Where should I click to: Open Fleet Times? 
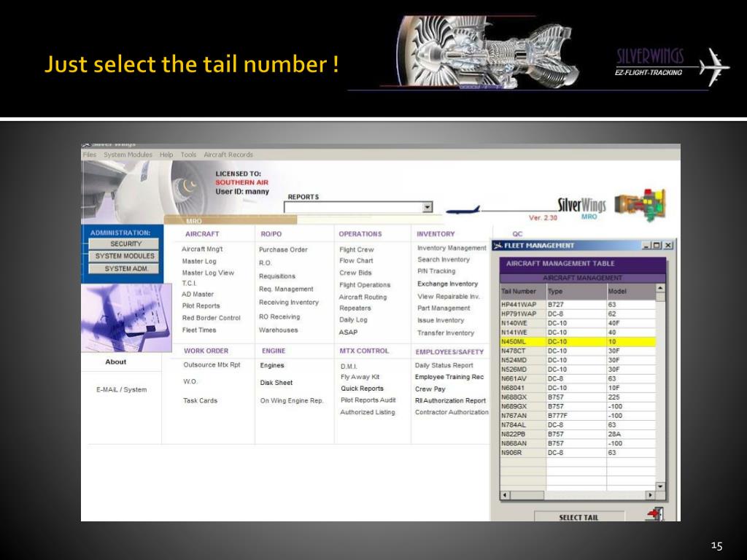199,330
